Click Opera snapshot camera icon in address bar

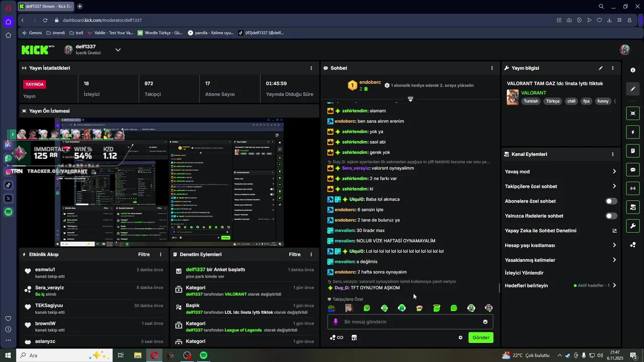pos(569,20)
